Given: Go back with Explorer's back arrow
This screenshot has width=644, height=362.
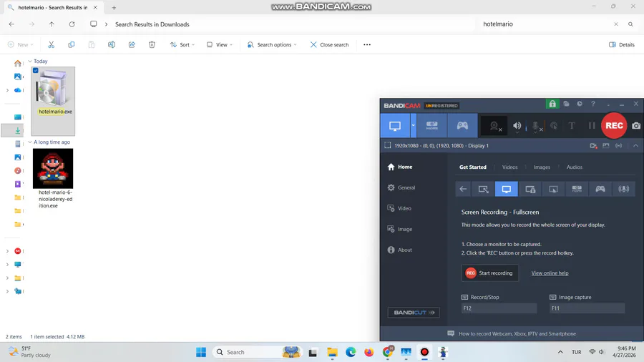Looking at the screenshot, I should tap(11, 24).
